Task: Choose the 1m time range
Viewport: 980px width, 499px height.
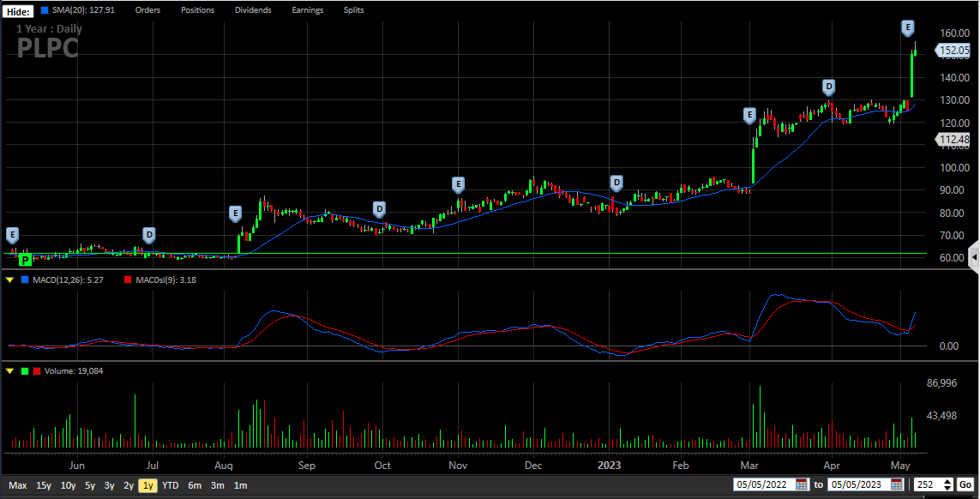Action: [x=241, y=485]
